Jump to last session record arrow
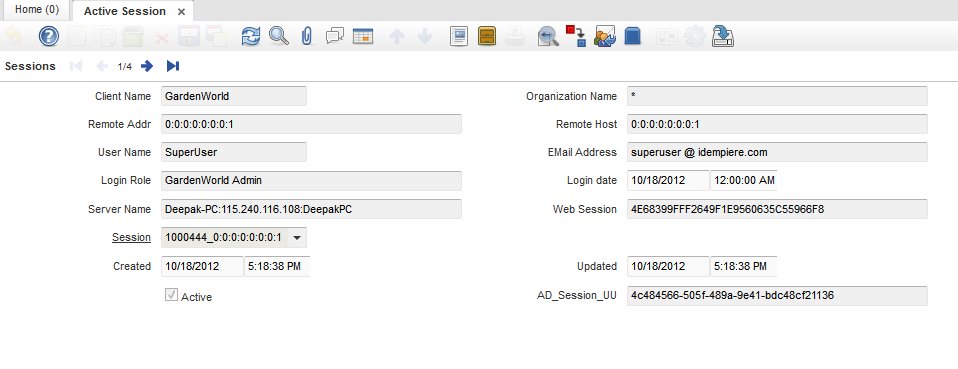Screen dimensions: 958x369 (x=173, y=66)
